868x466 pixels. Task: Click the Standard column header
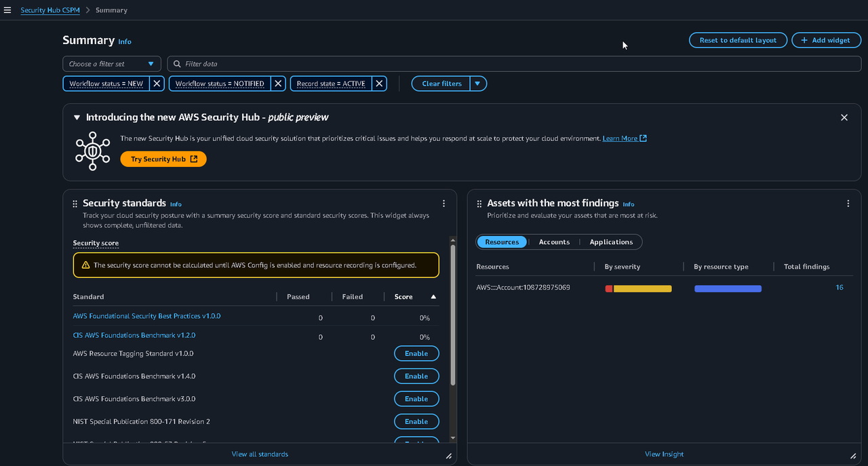coord(88,296)
